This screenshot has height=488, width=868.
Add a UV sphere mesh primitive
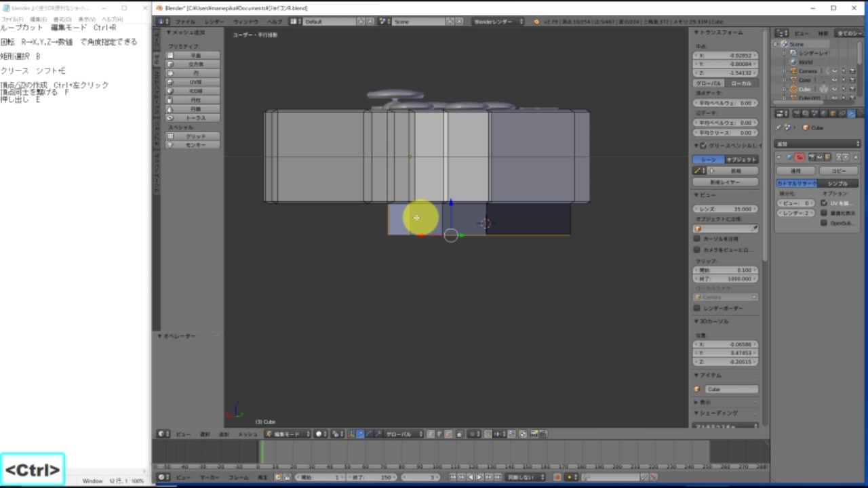click(x=193, y=82)
